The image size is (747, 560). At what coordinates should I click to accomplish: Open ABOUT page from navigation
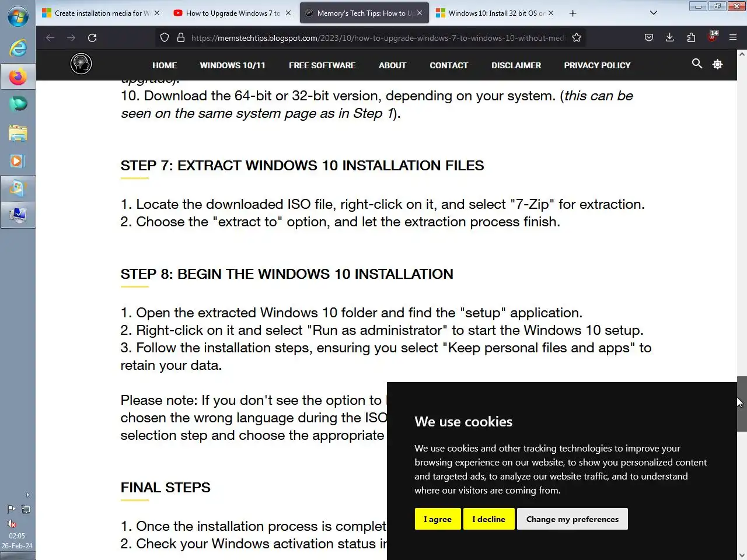pyautogui.click(x=392, y=65)
